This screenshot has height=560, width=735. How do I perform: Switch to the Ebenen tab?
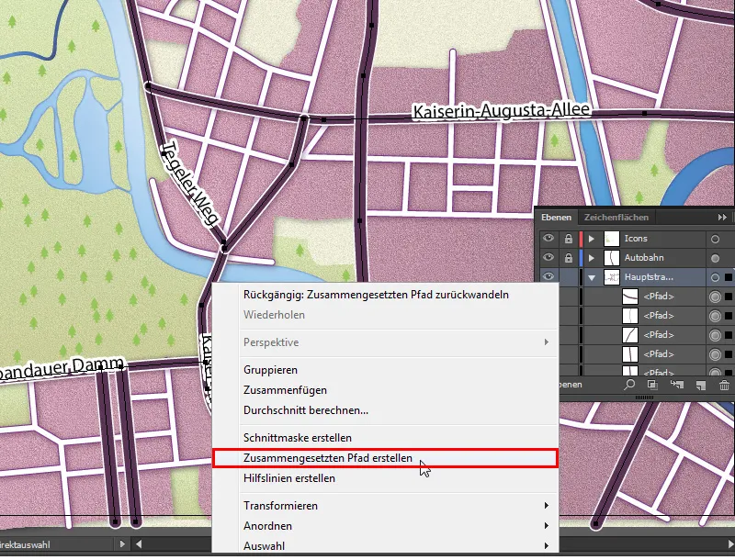tap(556, 218)
